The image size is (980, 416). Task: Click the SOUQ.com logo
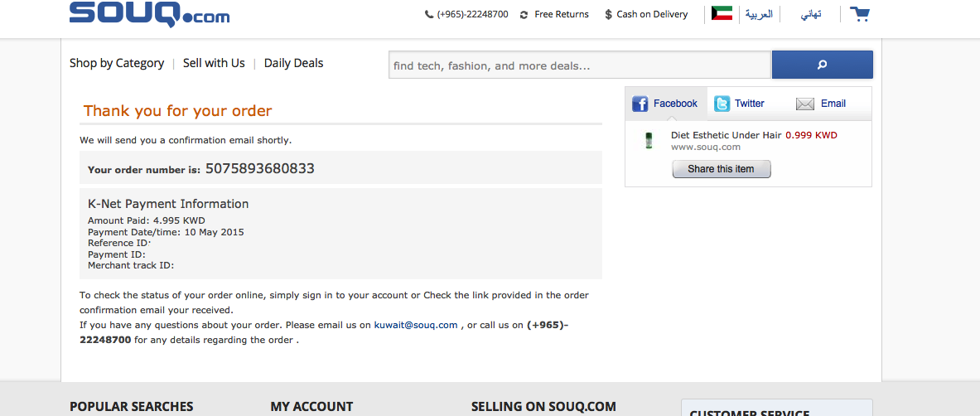click(x=149, y=13)
